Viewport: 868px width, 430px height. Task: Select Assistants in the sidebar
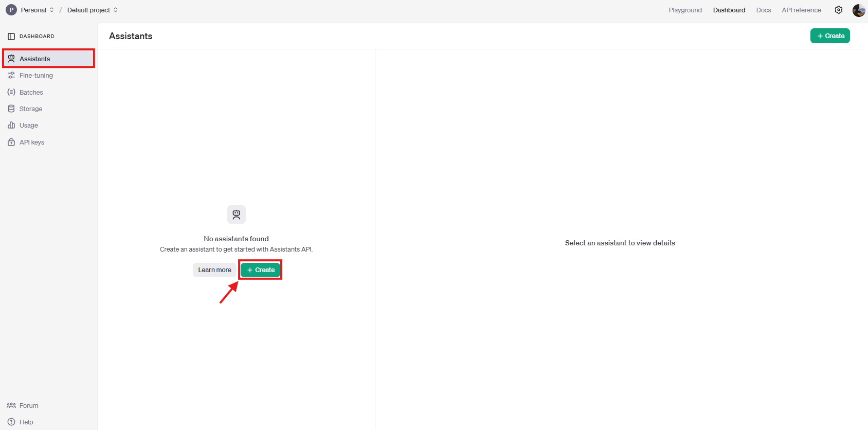tap(34, 59)
